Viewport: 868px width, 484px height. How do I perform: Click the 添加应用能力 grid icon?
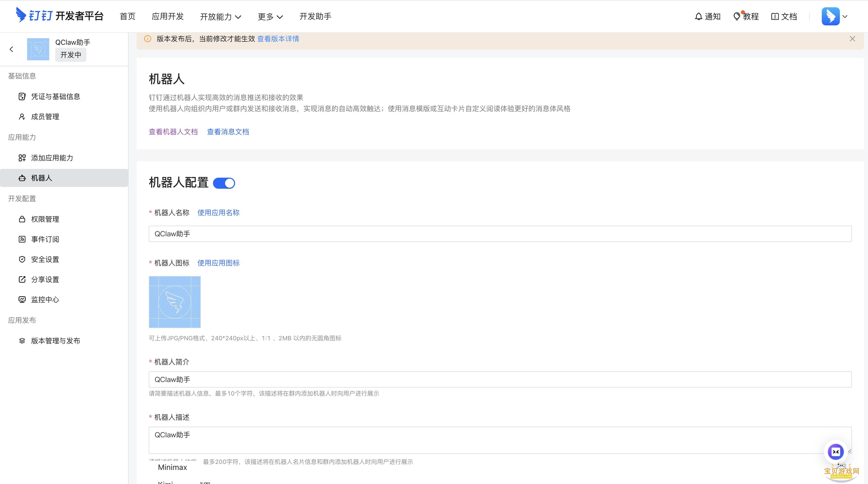pyautogui.click(x=22, y=158)
